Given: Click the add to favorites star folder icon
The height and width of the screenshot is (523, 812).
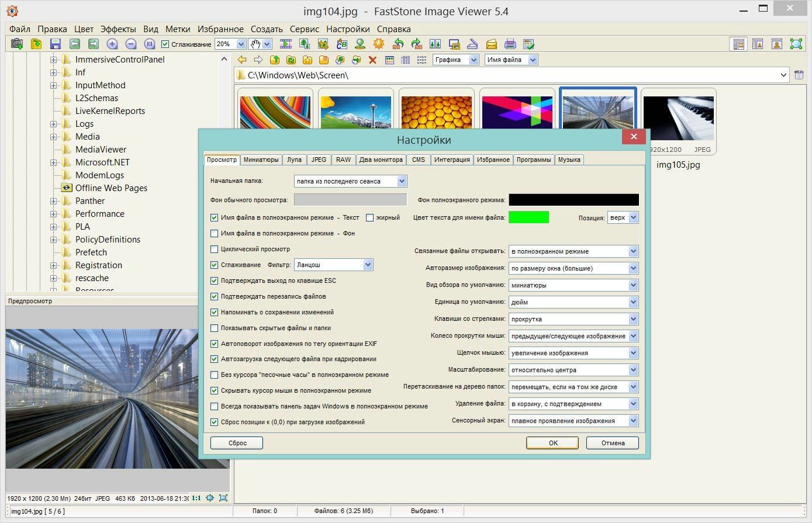Looking at the screenshot, I should 307,60.
